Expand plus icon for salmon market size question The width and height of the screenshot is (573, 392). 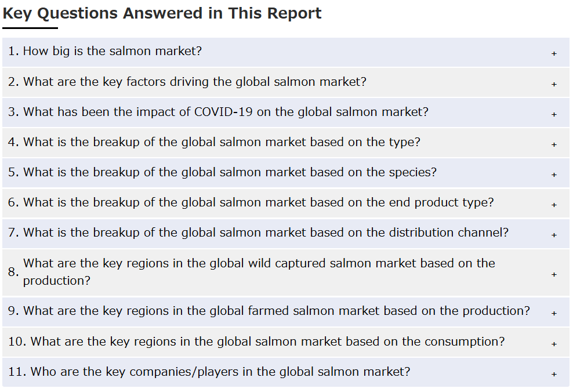[554, 54]
